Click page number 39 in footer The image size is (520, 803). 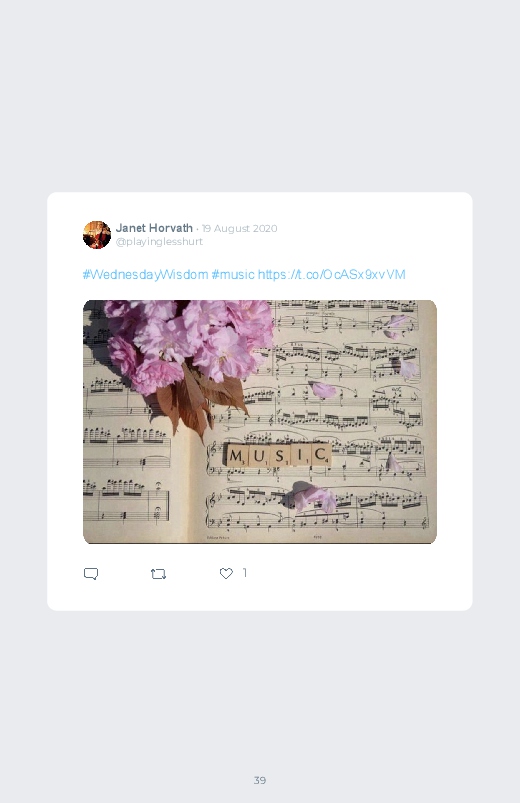point(260,780)
